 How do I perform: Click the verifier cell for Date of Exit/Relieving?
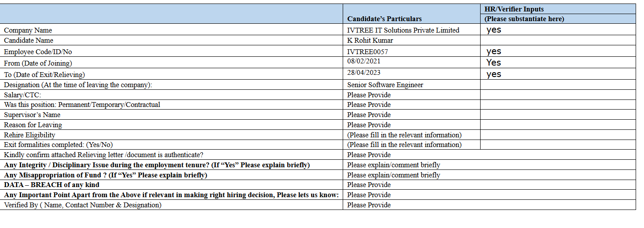click(x=558, y=74)
